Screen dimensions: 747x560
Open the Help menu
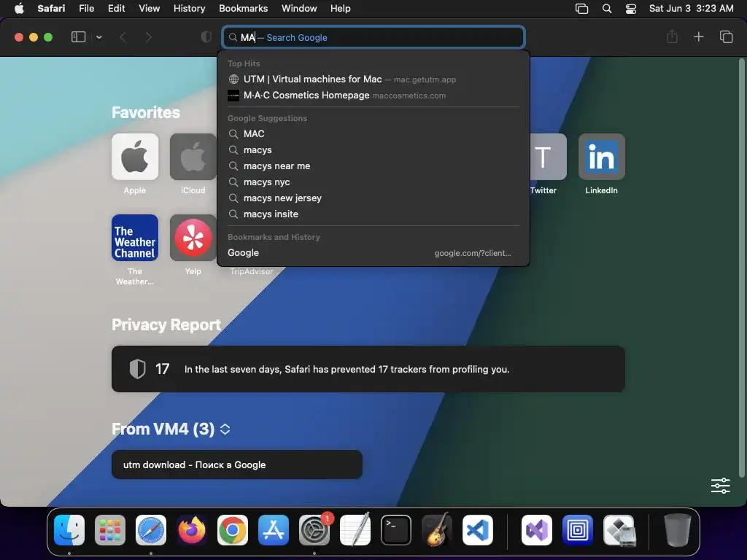click(340, 8)
